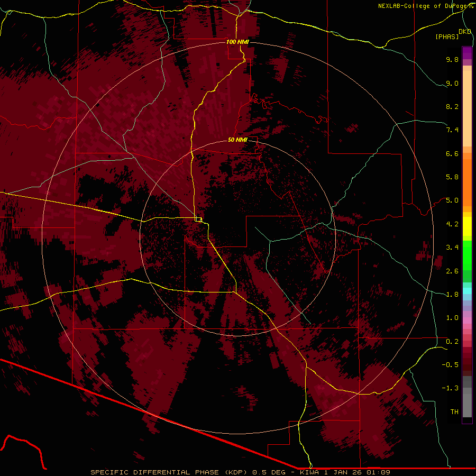This screenshot has width=476, height=476.
Task: Click the 'KIWA' radar site identifier
Action: pyautogui.click(x=309, y=472)
